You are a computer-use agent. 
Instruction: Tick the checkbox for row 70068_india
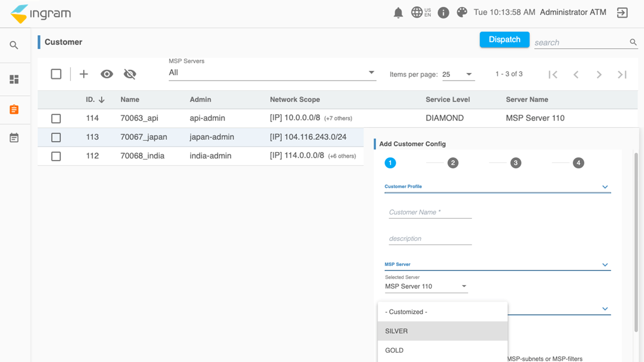(x=56, y=156)
